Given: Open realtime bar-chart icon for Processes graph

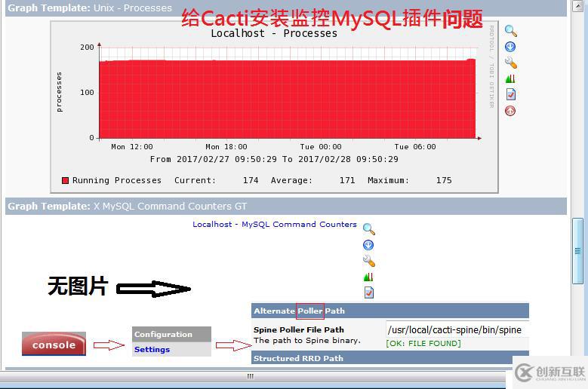Looking at the screenshot, I should point(510,78).
